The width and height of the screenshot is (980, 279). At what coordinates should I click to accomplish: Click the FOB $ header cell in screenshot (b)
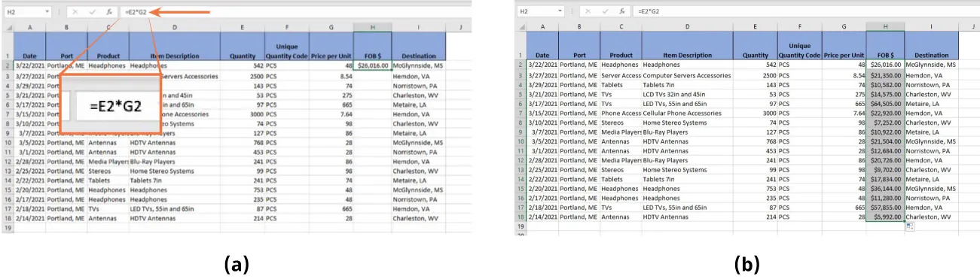coord(885,45)
